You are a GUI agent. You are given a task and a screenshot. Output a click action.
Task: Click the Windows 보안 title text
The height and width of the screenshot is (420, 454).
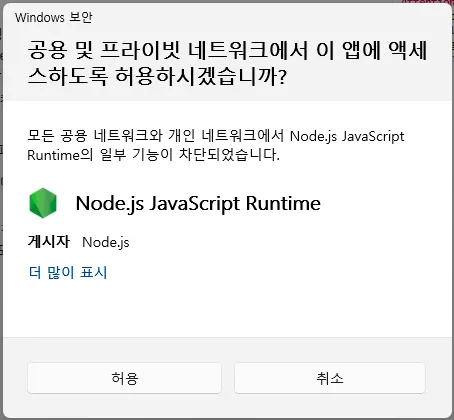[x=54, y=17]
